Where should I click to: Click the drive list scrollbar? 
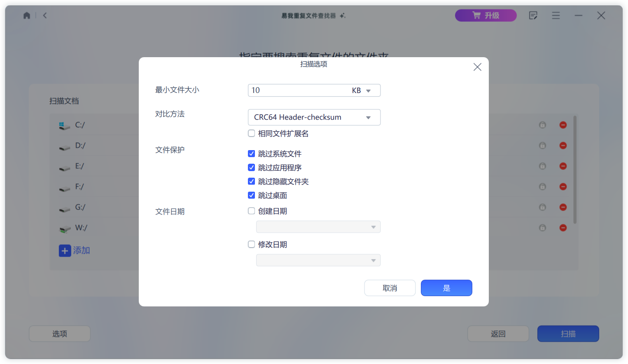point(575,169)
